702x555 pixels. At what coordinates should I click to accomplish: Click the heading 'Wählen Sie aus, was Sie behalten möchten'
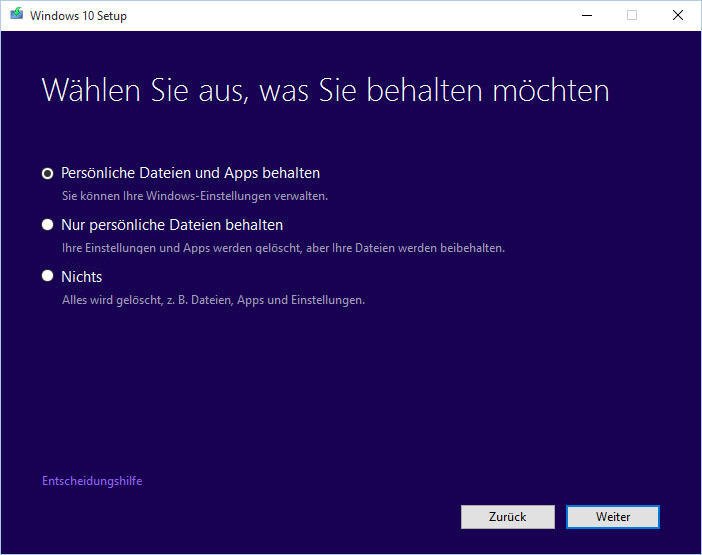coord(325,91)
